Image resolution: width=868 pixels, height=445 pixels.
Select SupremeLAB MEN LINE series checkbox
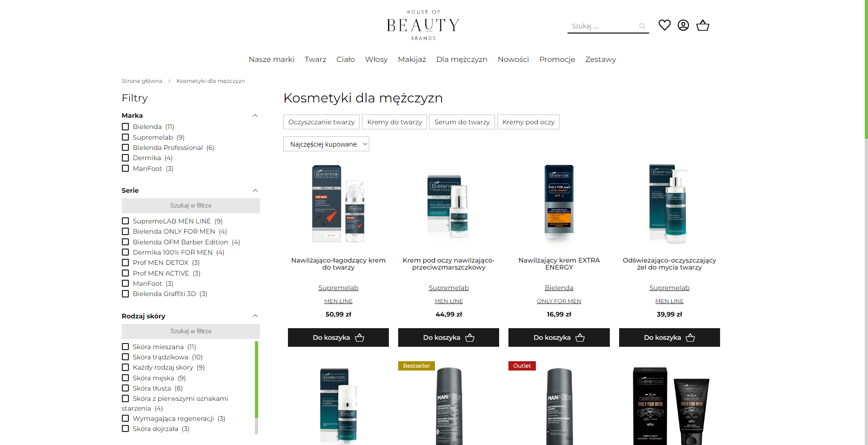[126, 221]
